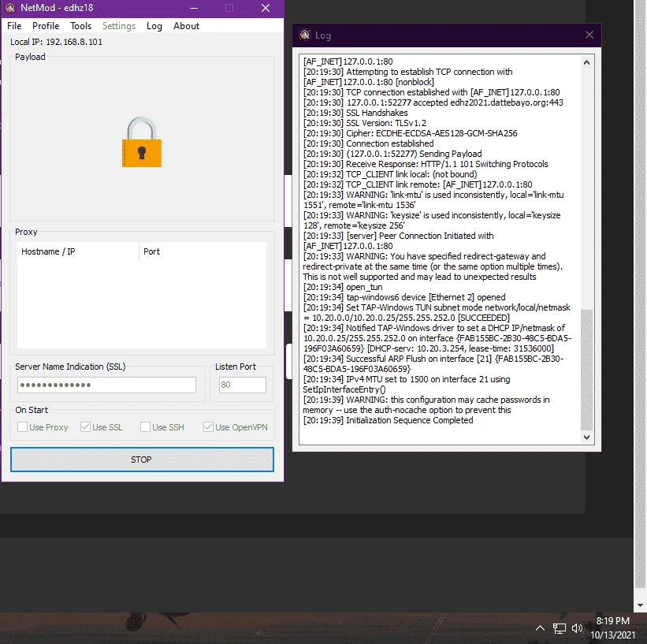The height and width of the screenshot is (644, 647).
Task: Open the About menu
Action: point(186,26)
